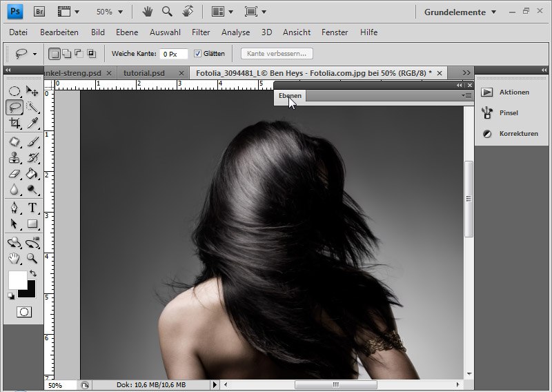Select the Pen tool
Viewport: 552px width, 392px height.
pyautogui.click(x=14, y=208)
